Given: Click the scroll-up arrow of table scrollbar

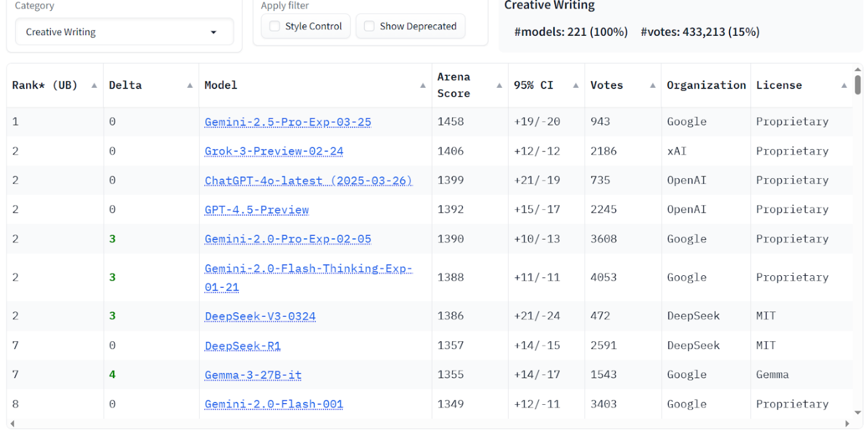Looking at the screenshot, I should [x=858, y=70].
